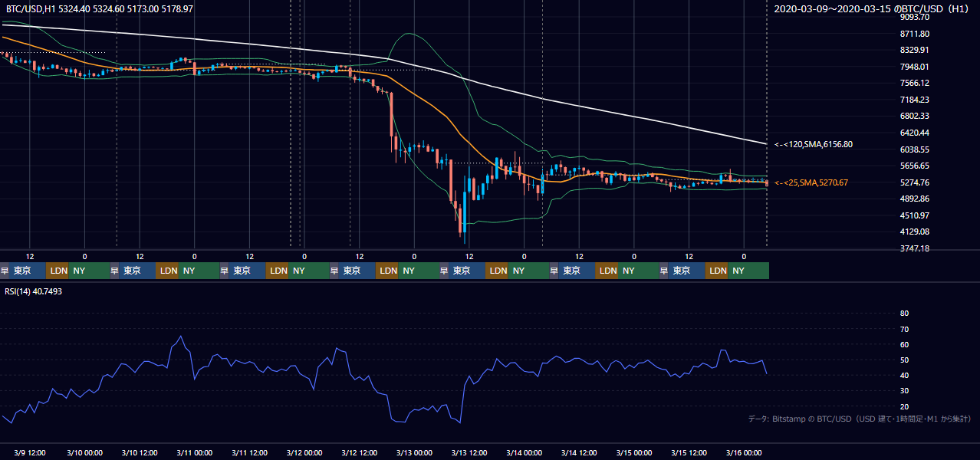
Task: Click the 120 SMA 6156.80 label
Action: point(814,144)
